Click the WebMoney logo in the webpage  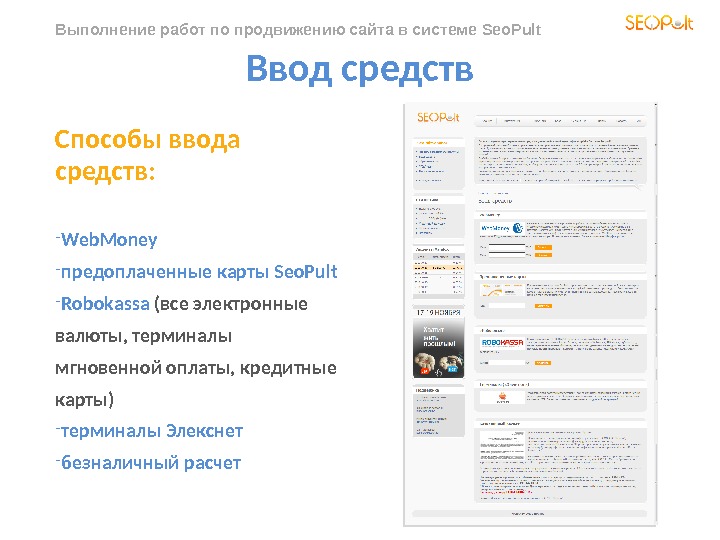click(502, 228)
